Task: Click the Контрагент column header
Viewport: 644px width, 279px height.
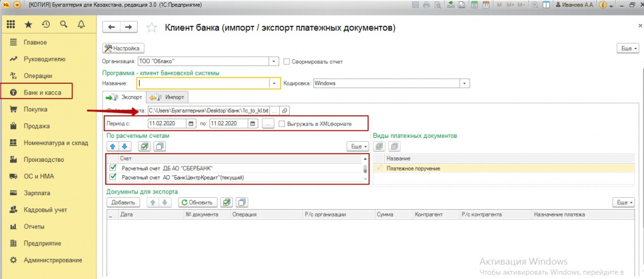Action: pyautogui.click(x=435, y=214)
